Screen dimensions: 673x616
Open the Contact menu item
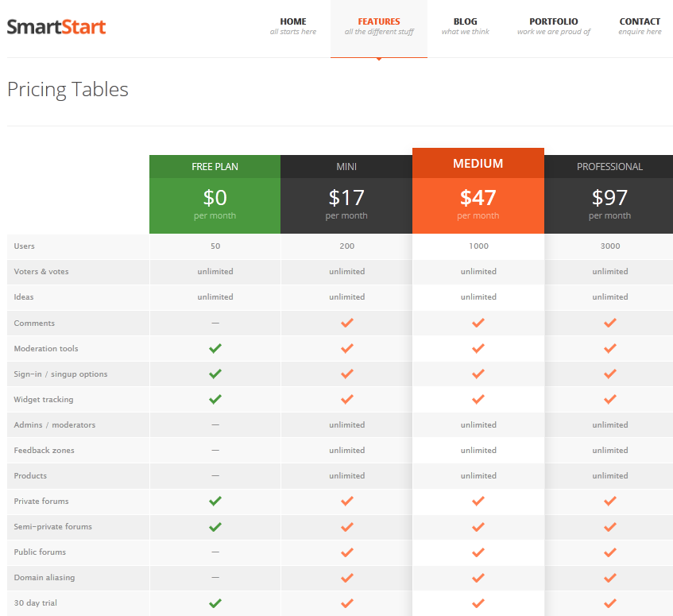640,26
